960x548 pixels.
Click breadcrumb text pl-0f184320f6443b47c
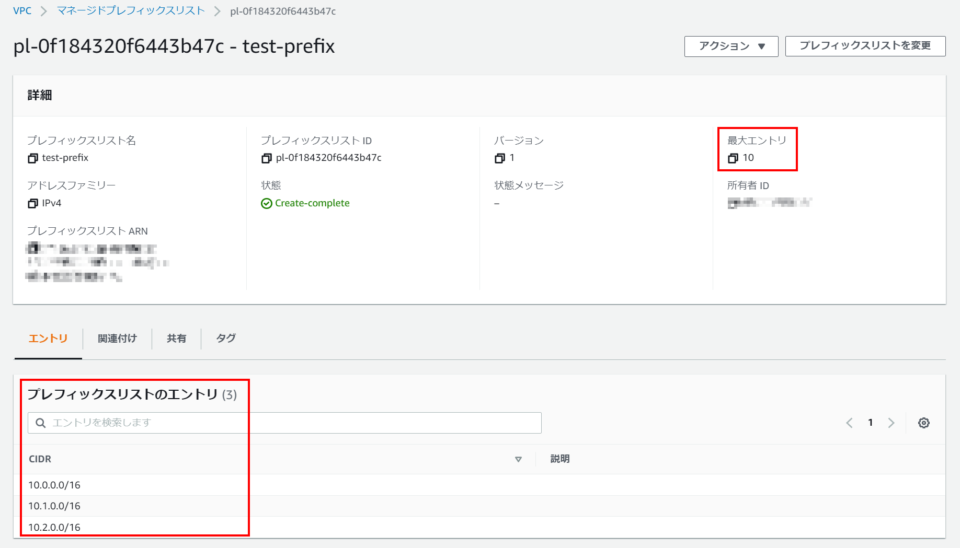pos(283,11)
